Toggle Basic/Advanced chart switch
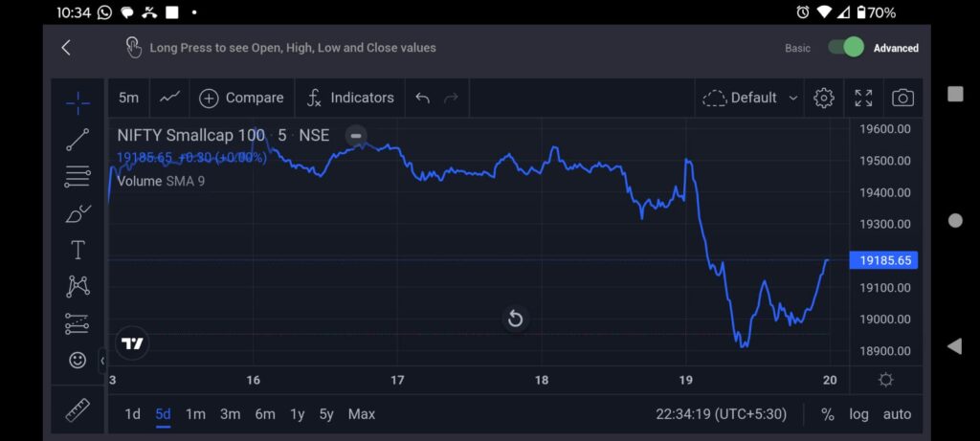The width and height of the screenshot is (980, 441). 846,48
